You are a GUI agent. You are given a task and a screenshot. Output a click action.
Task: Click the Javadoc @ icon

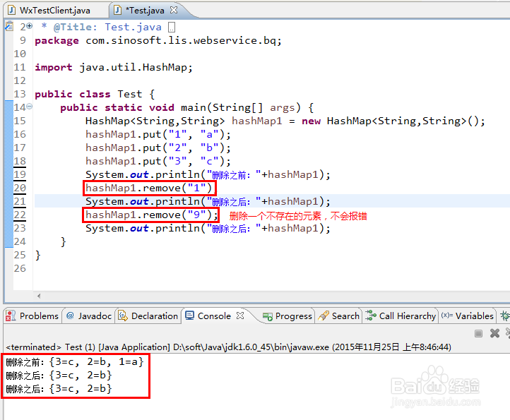click(x=70, y=316)
